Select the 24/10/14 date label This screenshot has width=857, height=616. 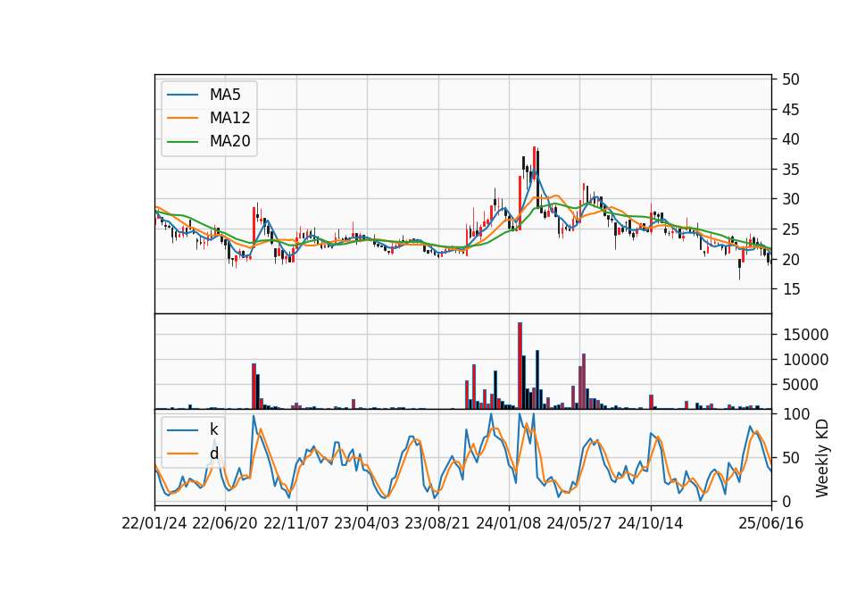[651, 523]
